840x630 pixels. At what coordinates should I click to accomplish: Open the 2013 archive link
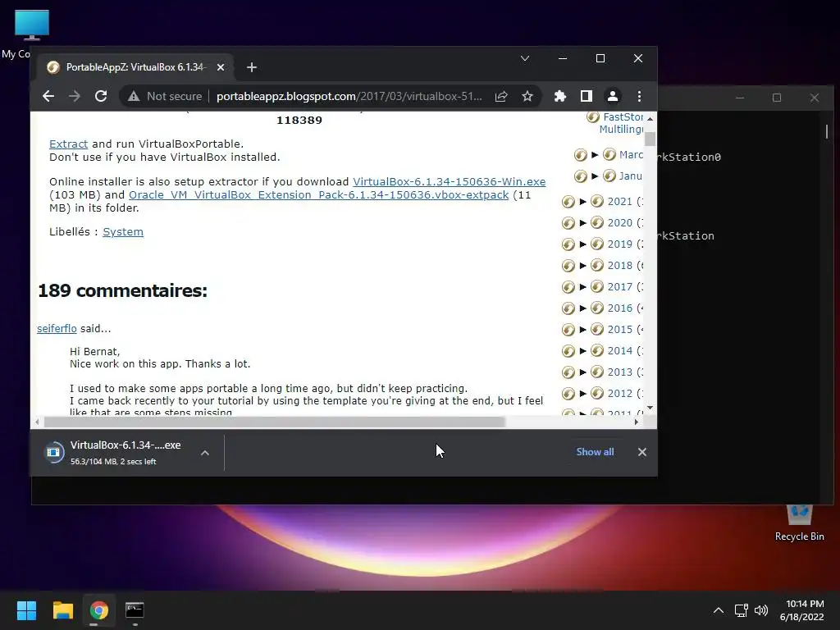[620, 372]
